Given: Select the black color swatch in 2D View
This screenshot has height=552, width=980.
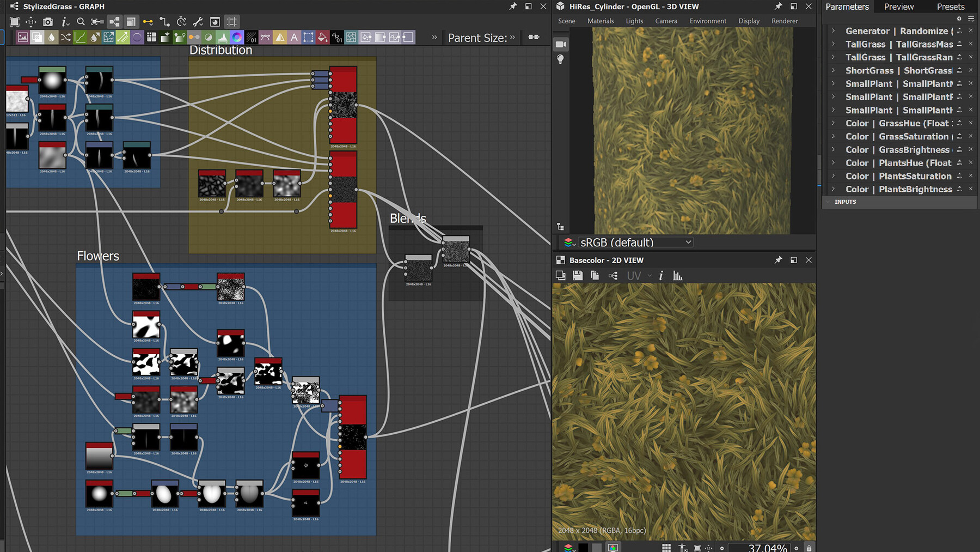Looking at the screenshot, I should point(584,548).
